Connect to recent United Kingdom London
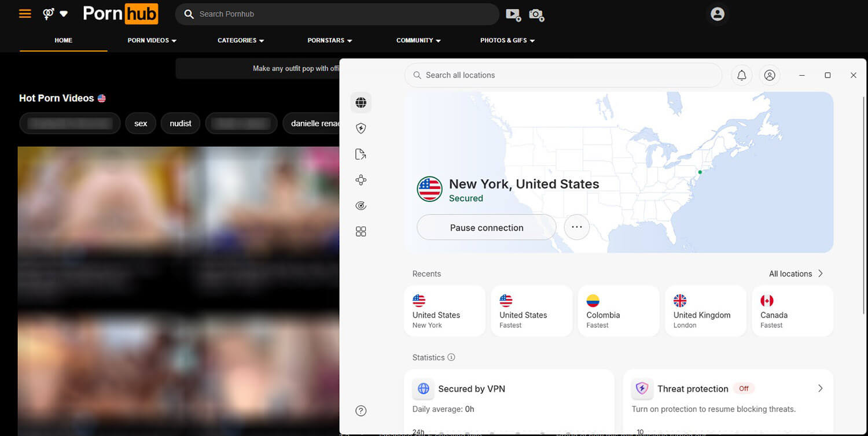 click(x=706, y=311)
